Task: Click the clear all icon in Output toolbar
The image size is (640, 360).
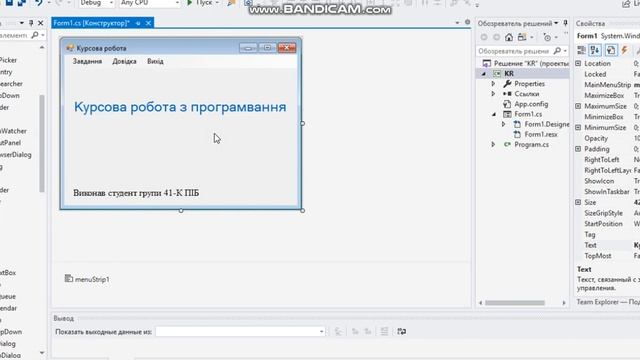Action: point(384,331)
